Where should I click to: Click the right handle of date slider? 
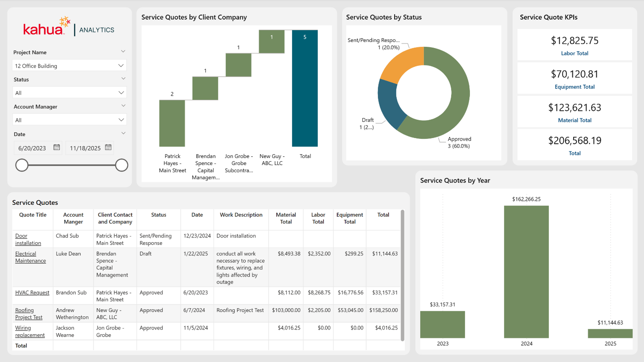122,165
